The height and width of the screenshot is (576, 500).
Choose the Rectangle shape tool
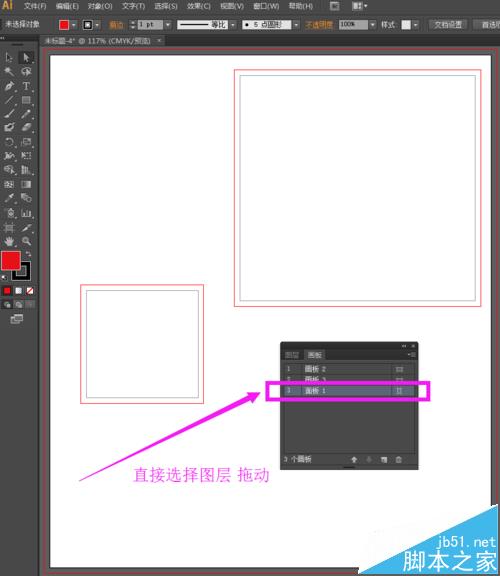point(26,100)
